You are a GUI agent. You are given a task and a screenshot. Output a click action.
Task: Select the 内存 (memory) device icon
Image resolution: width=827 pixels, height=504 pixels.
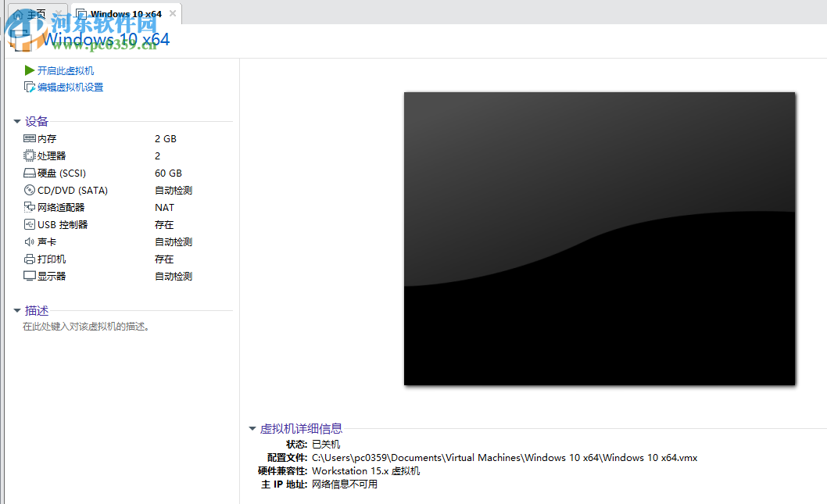pyautogui.click(x=27, y=138)
